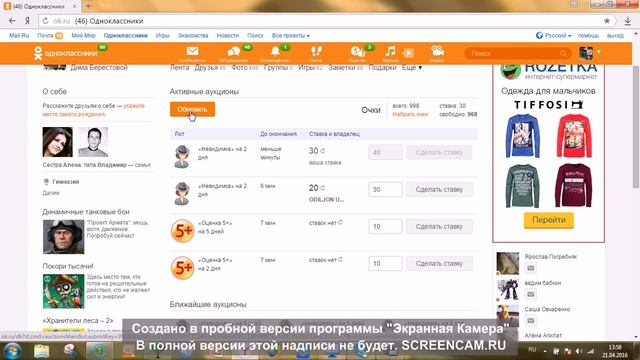
Task: Open sister Алена photo thumbnail
Action: pyautogui.click(x=58, y=142)
